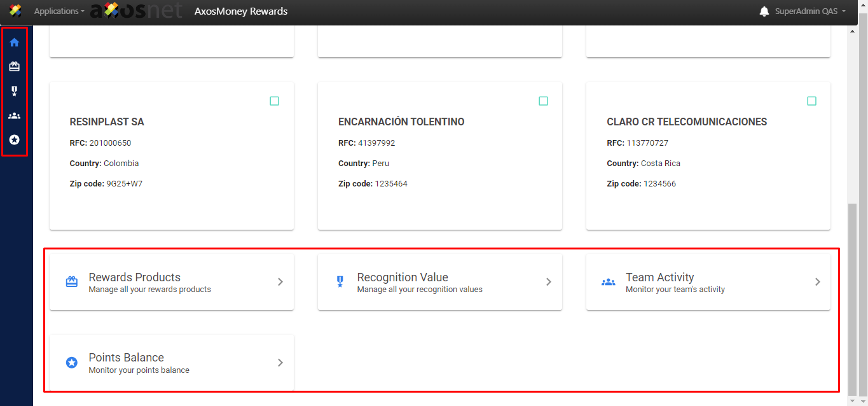Open the Points Balance card title
This screenshot has height=406, width=868.
point(126,358)
